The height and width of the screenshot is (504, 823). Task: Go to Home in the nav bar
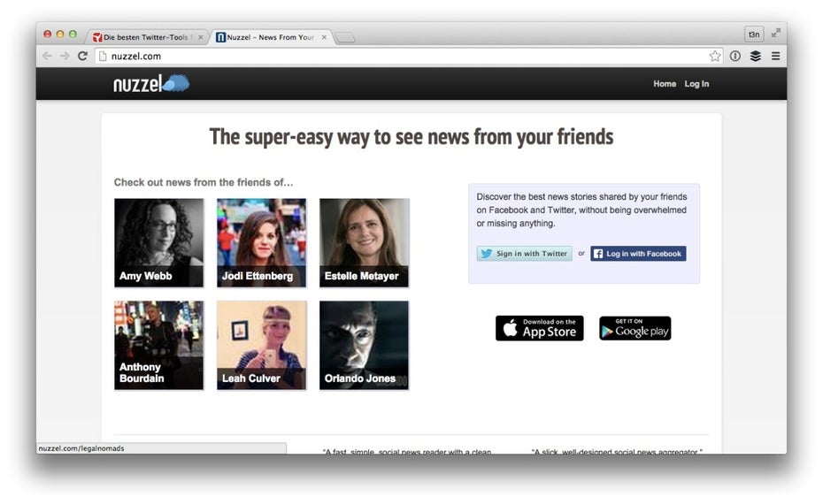pyautogui.click(x=665, y=84)
